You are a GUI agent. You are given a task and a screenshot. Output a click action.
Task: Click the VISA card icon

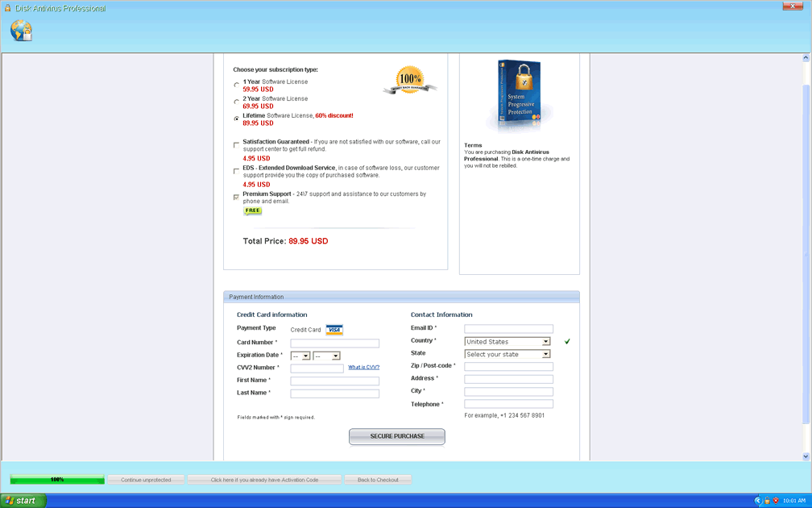pos(334,330)
